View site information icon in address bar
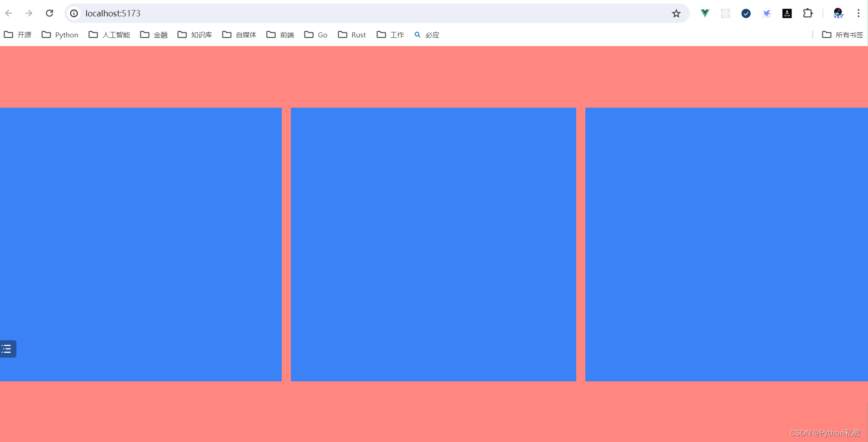The height and width of the screenshot is (442, 868). (74, 13)
